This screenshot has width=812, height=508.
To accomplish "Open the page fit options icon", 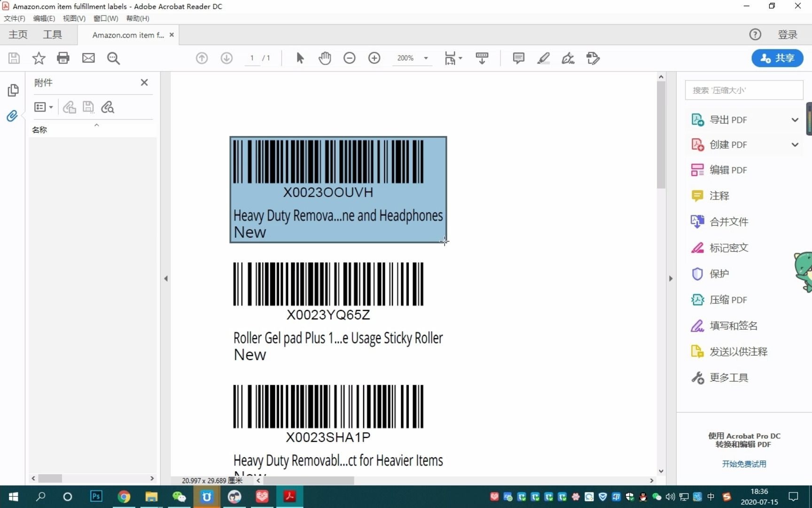I will (x=453, y=58).
